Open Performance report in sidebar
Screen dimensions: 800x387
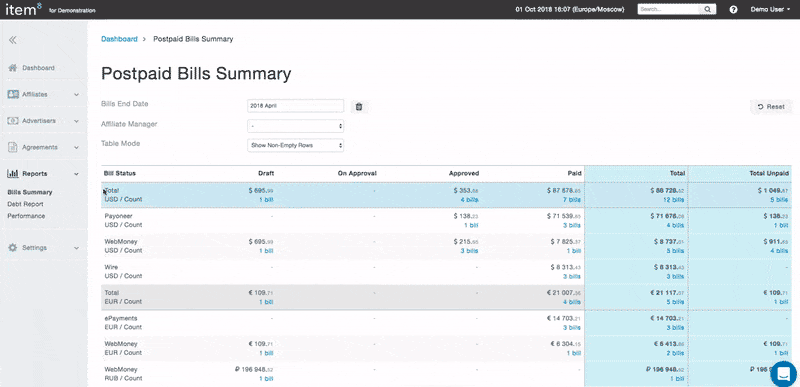(26, 216)
